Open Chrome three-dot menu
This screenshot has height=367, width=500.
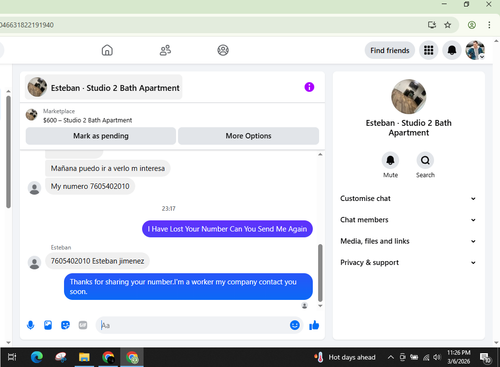(489, 25)
